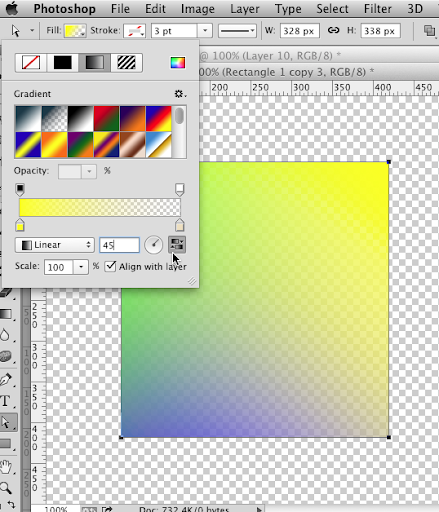Choose the Pattern fill type
The height and width of the screenshot is (512, 439).
tap(127, 62)
